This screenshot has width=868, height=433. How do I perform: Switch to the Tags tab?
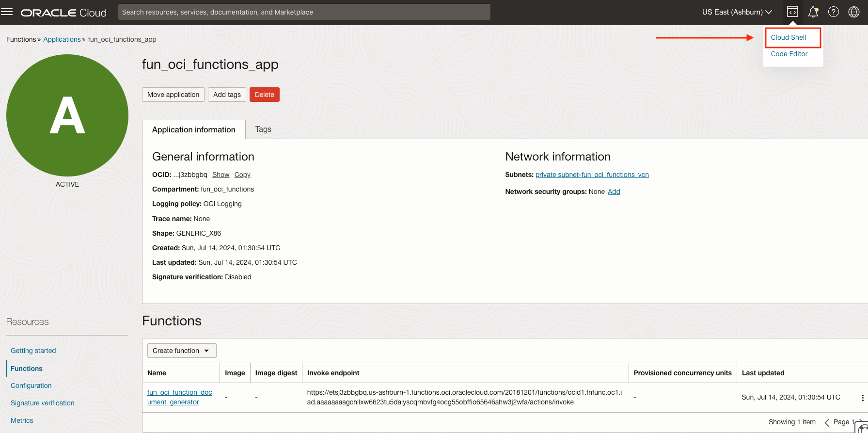263,129
